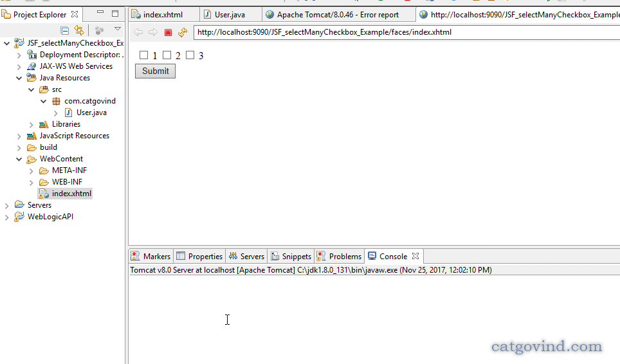Viewport: 620px width, 364px height.
Task: Click src source folder icon
Action: 44,90
